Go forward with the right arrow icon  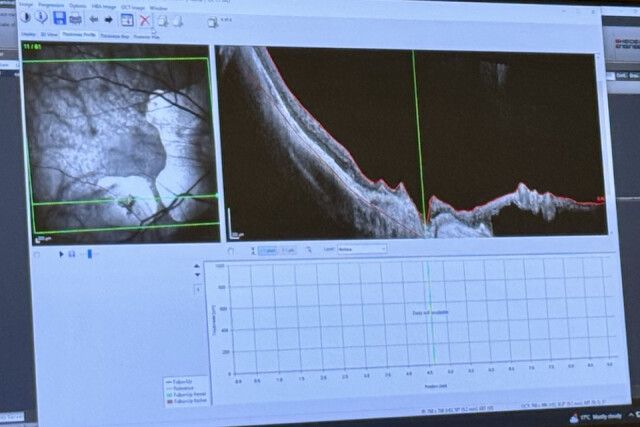click(x=108, y=18)
